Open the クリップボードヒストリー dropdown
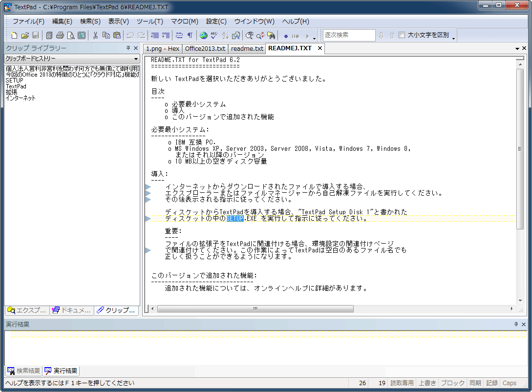 point(136,59)
